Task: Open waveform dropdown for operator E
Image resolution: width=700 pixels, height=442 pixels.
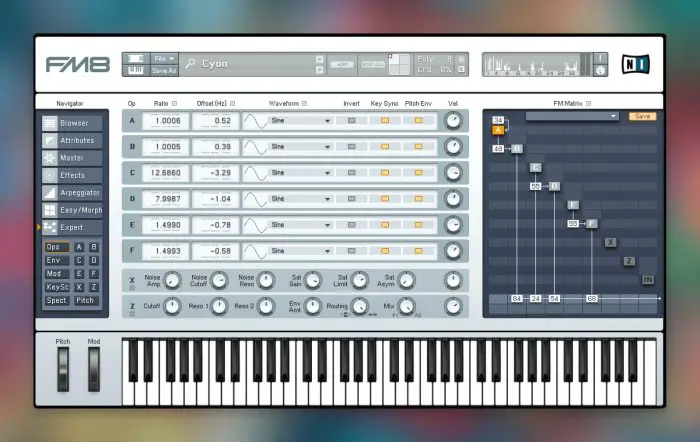Action: [301, 225]
